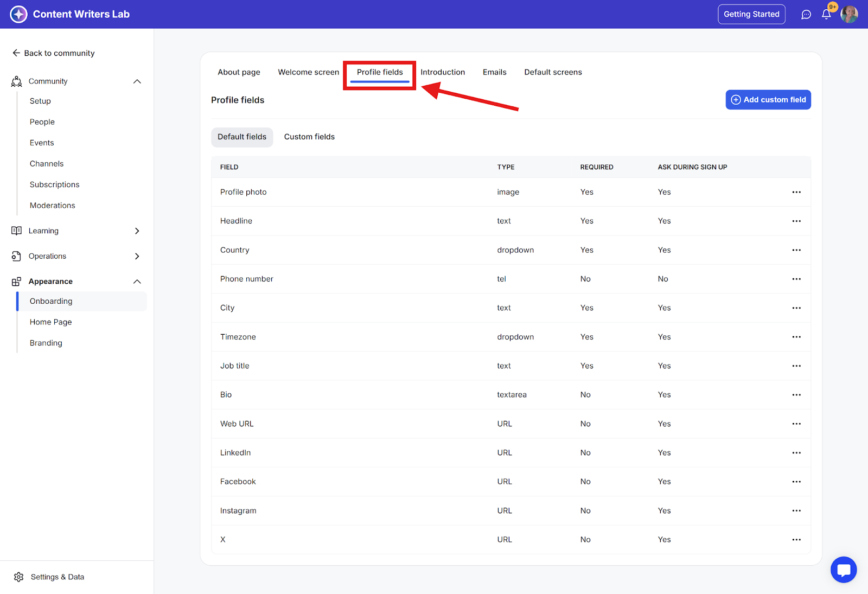Open options menu for Phone number row

tap(796, 279)
